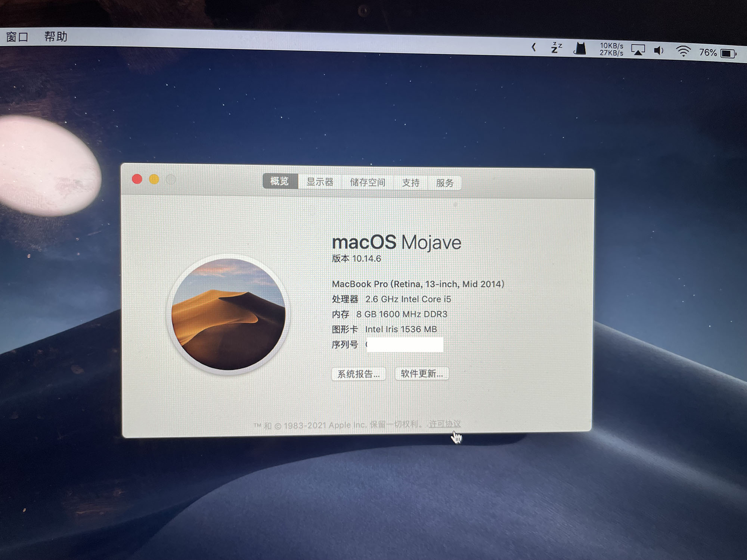
Task: Open the 帮助 menu
Action: pyautogui.click(x=56, y=37)
